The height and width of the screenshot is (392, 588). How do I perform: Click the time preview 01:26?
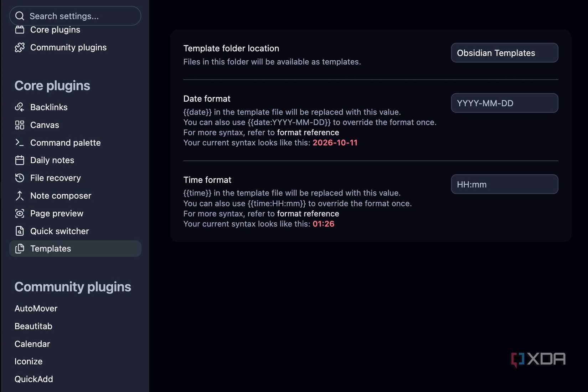[324, 224]
